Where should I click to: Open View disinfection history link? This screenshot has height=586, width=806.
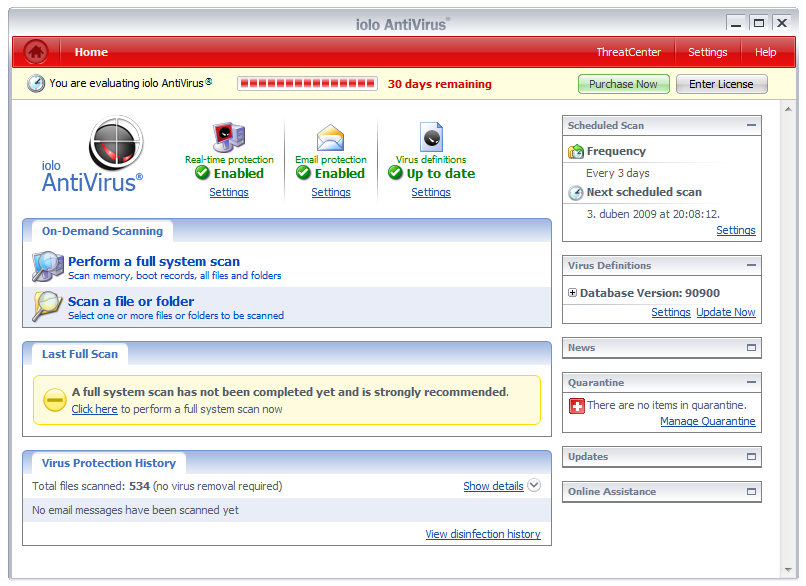tap(483, 534)
